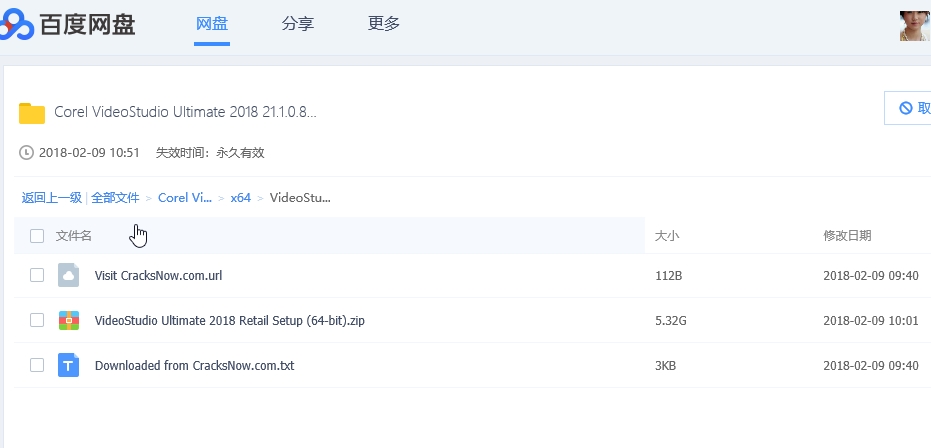931x448 pixels.
Task: Open the Corel Vi... breadcrumb link
Action: coord(185,198)
